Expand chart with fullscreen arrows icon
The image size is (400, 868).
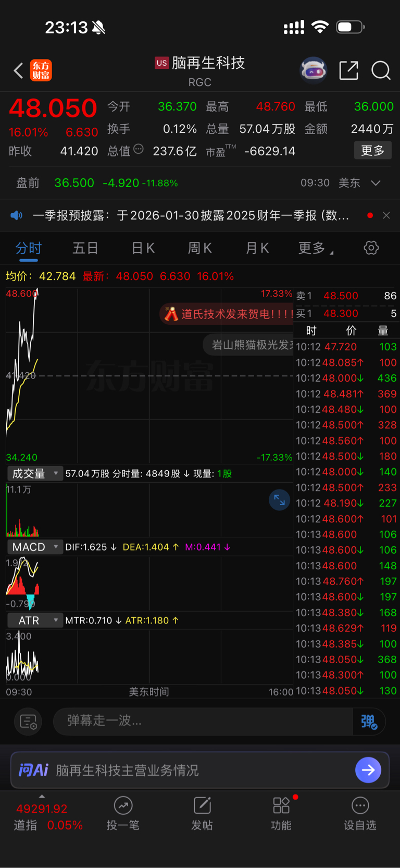click(279, 500)
